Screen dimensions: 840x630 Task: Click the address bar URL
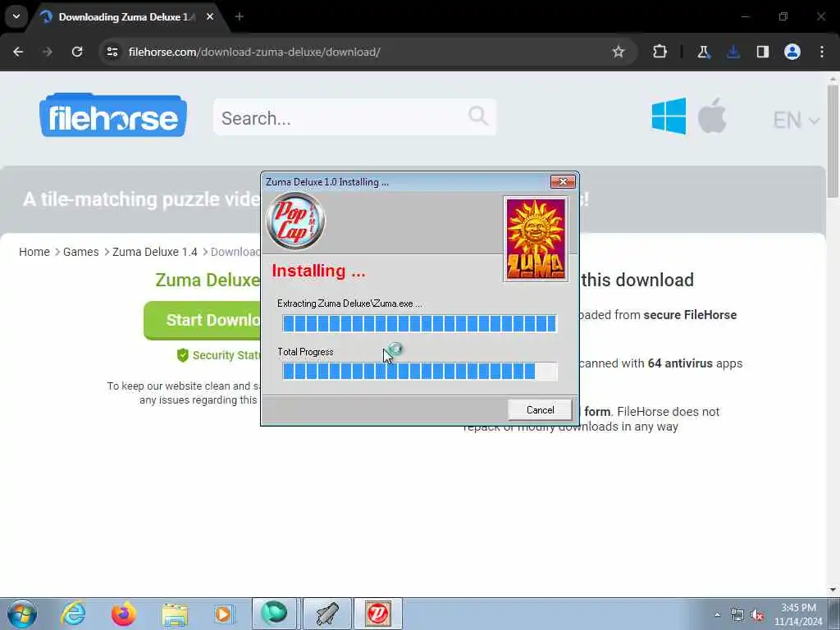click(x=254, y=52)
